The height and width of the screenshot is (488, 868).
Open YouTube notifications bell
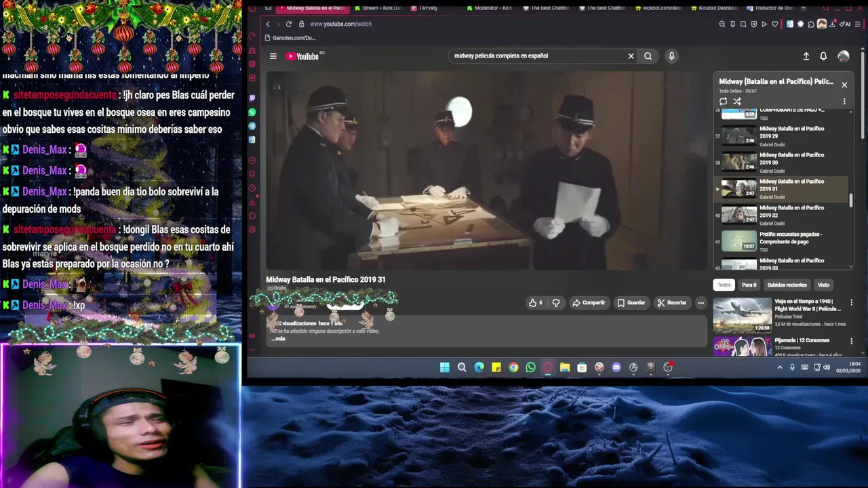[823, 56]
